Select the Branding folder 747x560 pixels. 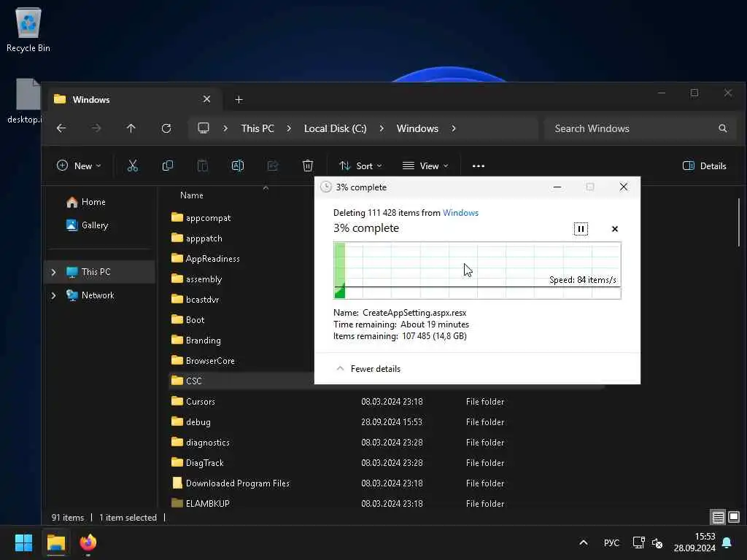tap(196, 341)
